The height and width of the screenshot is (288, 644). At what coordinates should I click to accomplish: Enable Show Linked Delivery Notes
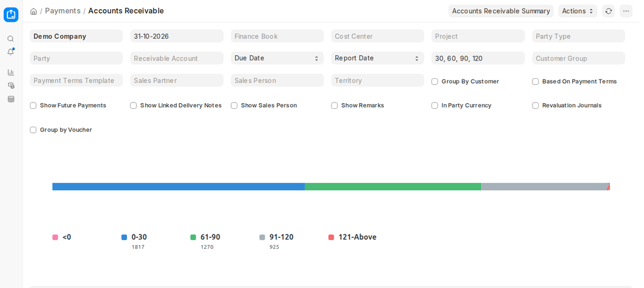(133, 105)
